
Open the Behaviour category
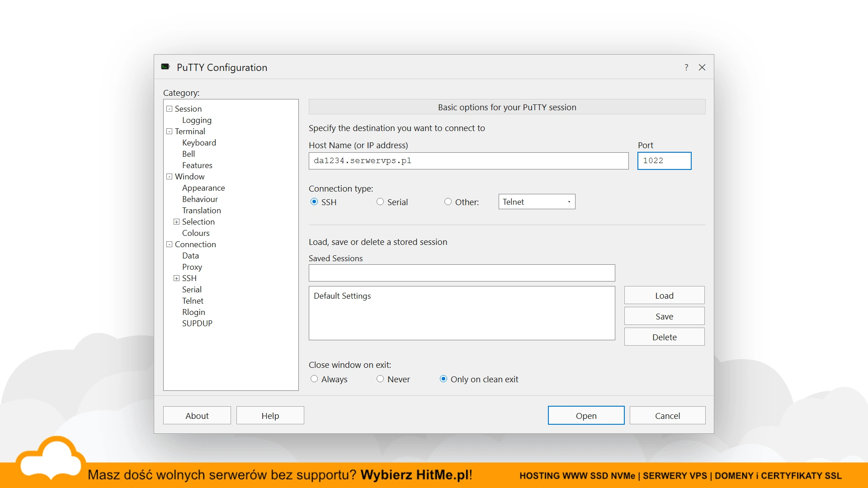coord(200,199)
